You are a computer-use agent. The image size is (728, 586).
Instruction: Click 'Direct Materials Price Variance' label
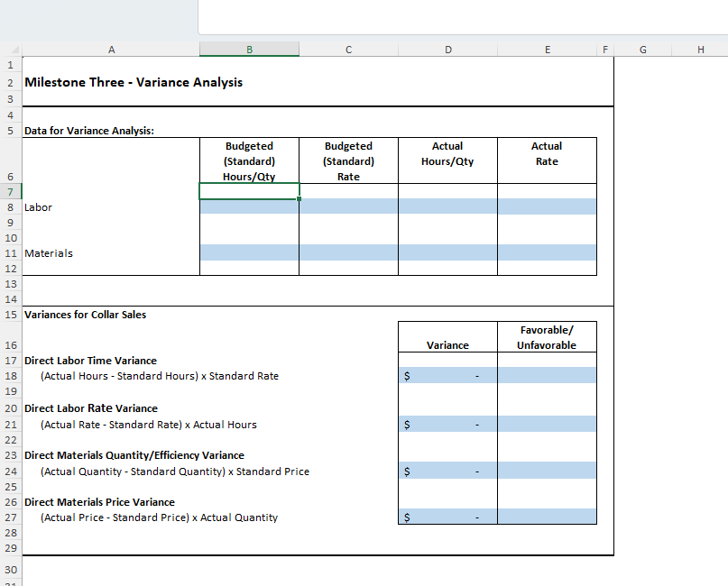[x=99, y=502]
